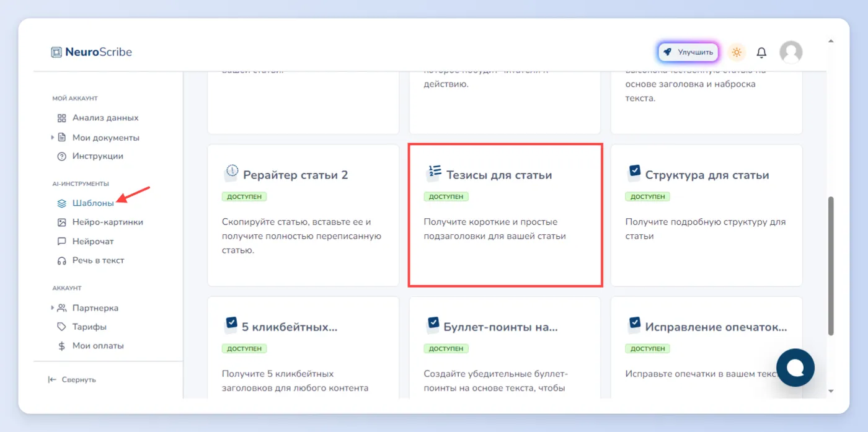Click the Инструкции help icon
This screenshot has width=868, height=432.
coord(61,156)
